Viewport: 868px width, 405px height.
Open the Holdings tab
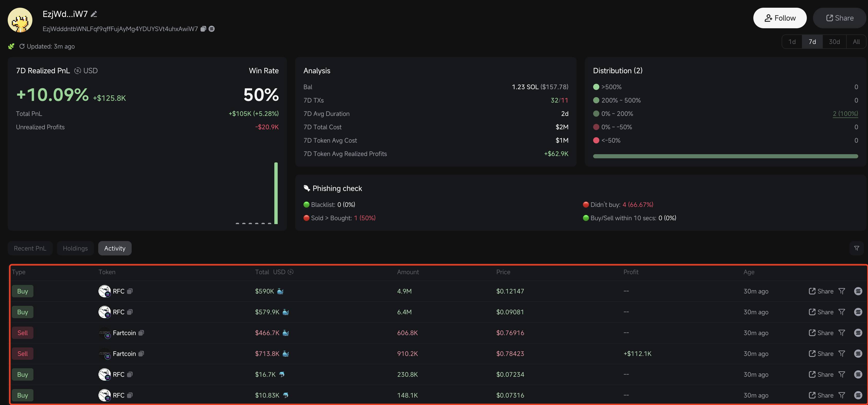(75, 248)
